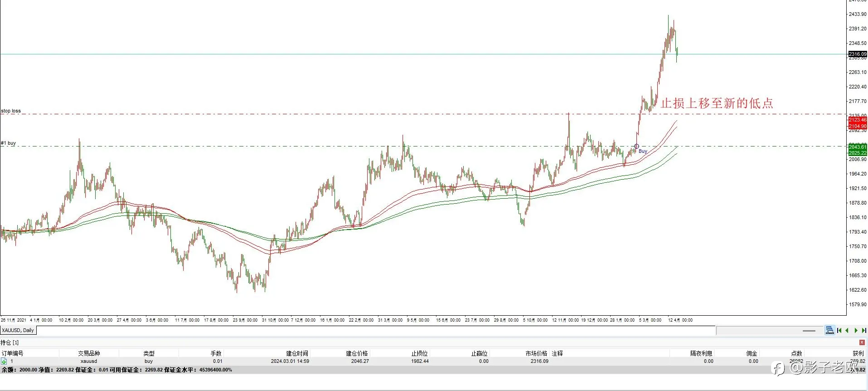Click the 注释 column header
868x391 pixels.
557,353
